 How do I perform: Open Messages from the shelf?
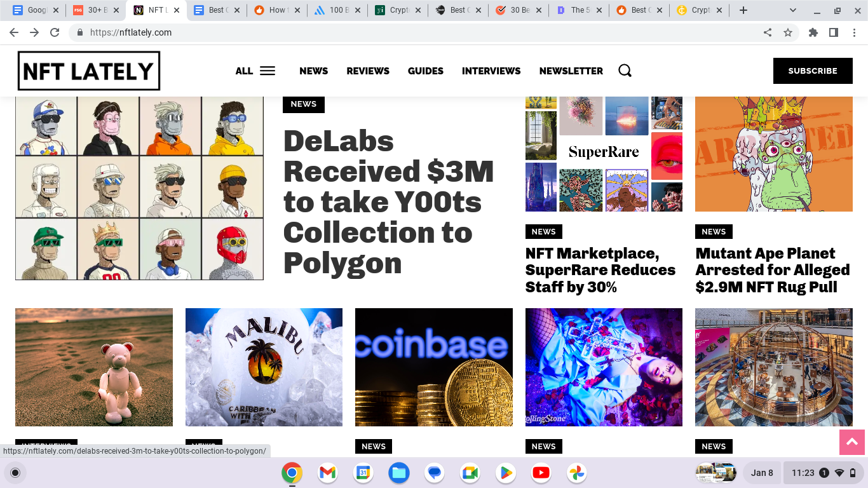434,473
